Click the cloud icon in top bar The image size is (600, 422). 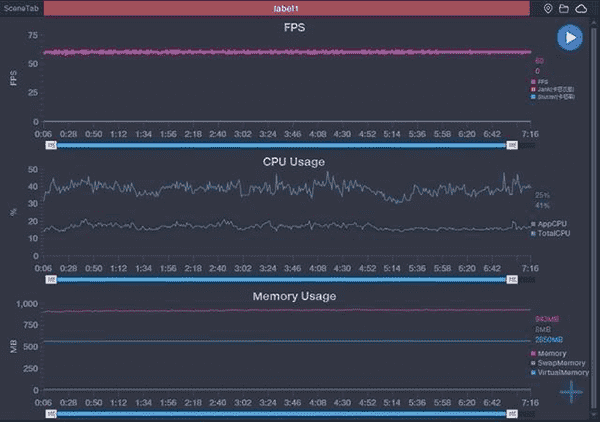pyautogui.click(x=581, y=9)
